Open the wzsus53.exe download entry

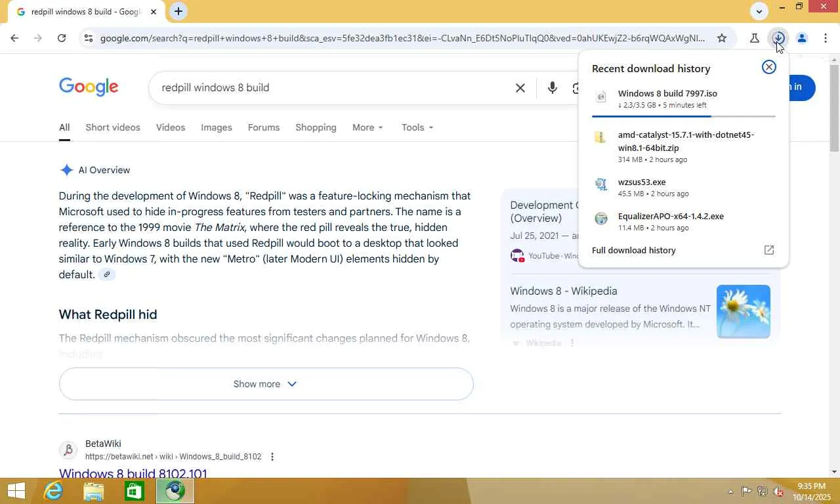coord(684,187)
